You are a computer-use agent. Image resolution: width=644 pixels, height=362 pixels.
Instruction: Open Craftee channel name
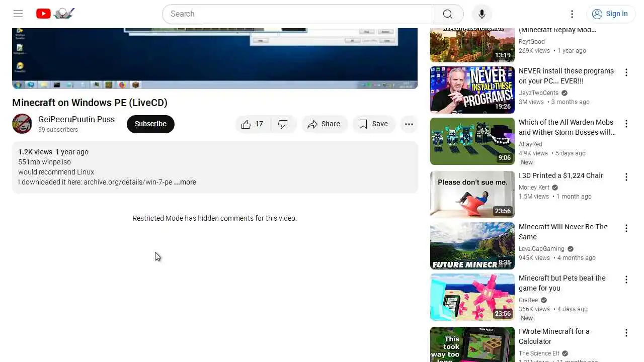tap(528, 300)
